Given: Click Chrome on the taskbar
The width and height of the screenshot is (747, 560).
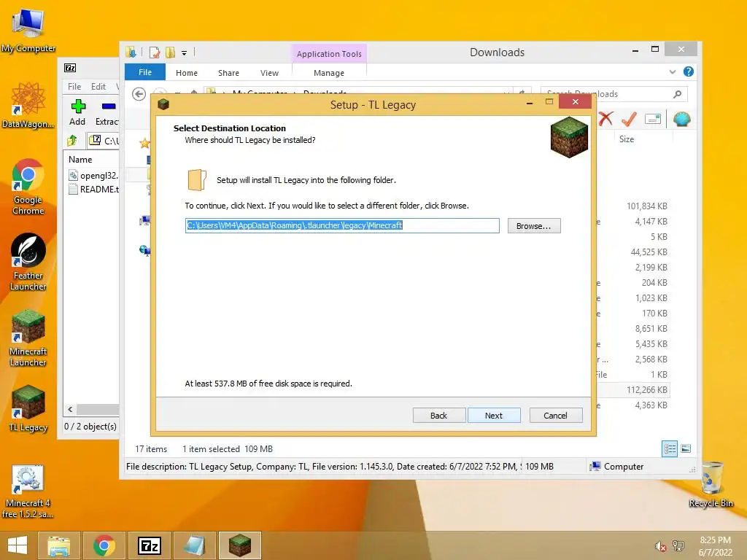Looking at the screenshot, I should 104,545.
